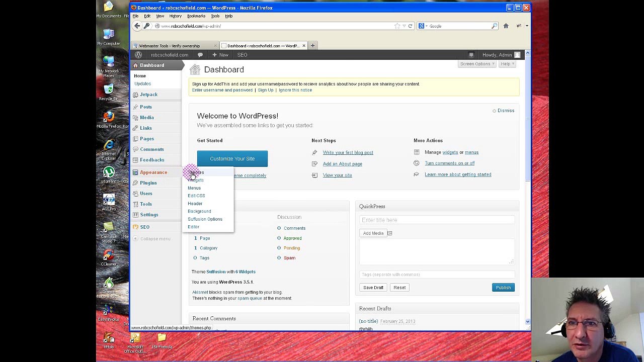Select the CCleaner desktop icon
The height and width of the screenshot is (362, 644).
[x=109, y=258]
